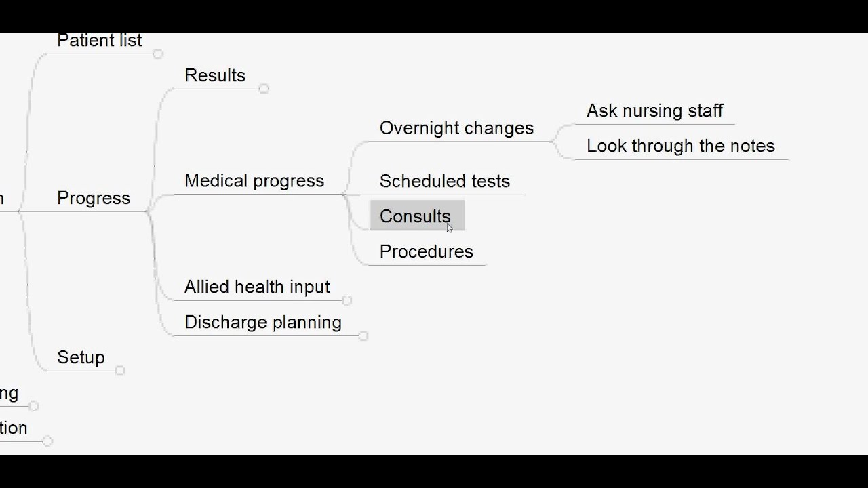Select the Allied health input node
868x488 pixels.
(x=257, y=287)
